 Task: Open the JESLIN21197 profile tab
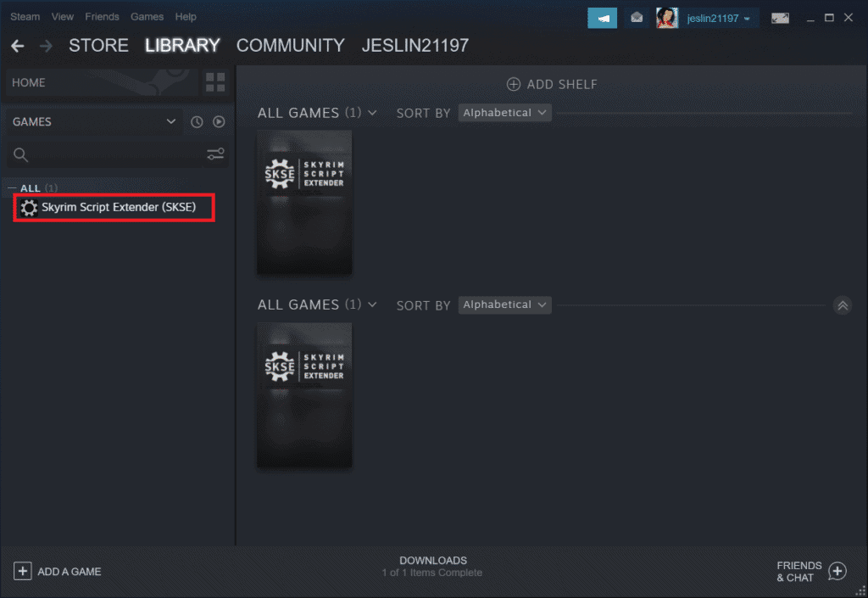pos(415,46)
